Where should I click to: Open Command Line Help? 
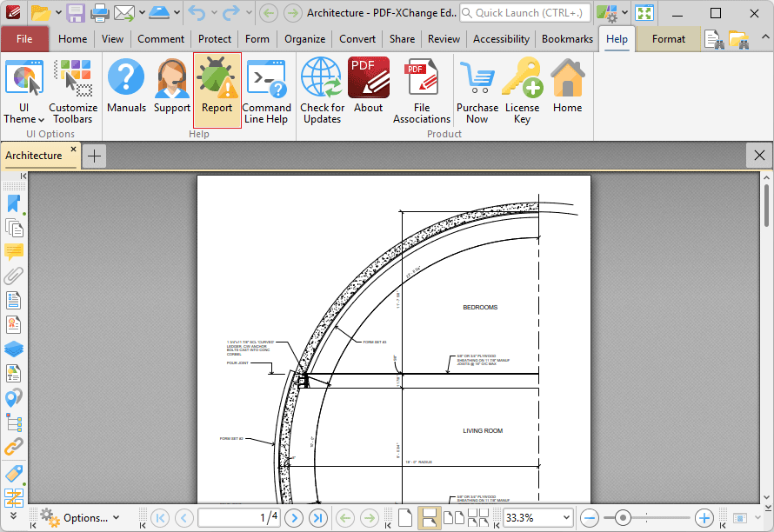point(267,90)
